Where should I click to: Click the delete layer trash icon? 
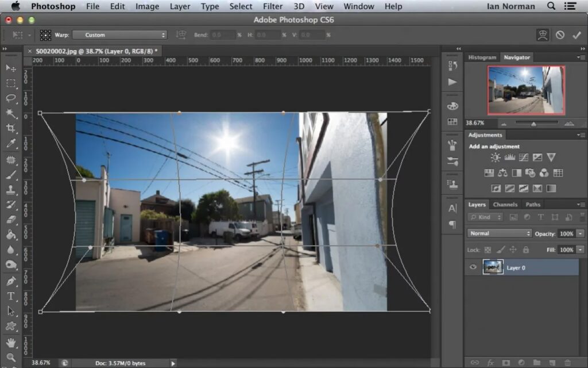coord(567,362)
